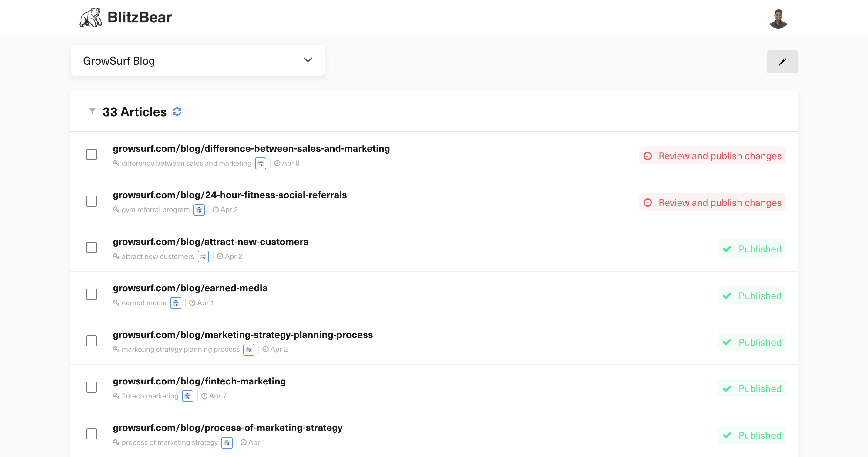The height and width of the screenshot is (457, 868).
Task: Open growsurf.com/blog/fintech-marketing link
Action: tap(200, 381)
